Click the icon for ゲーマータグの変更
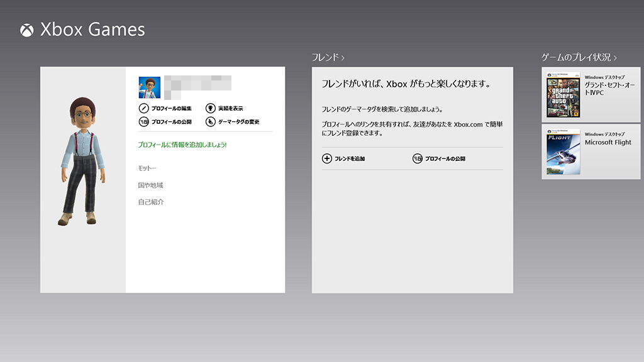Image resolution: width=644 pixels, height=362 pixels. pyautogui.click(x=210, y=122)
